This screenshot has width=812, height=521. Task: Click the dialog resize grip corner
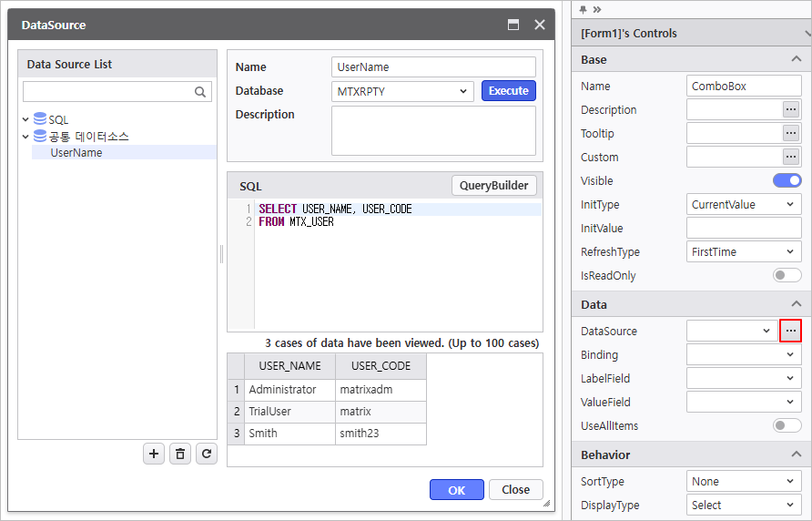(546, 504)
